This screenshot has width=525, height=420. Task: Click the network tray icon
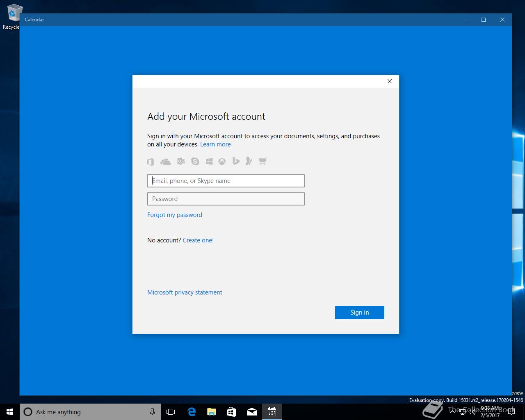pyautogui.click(x=462, y=412)
